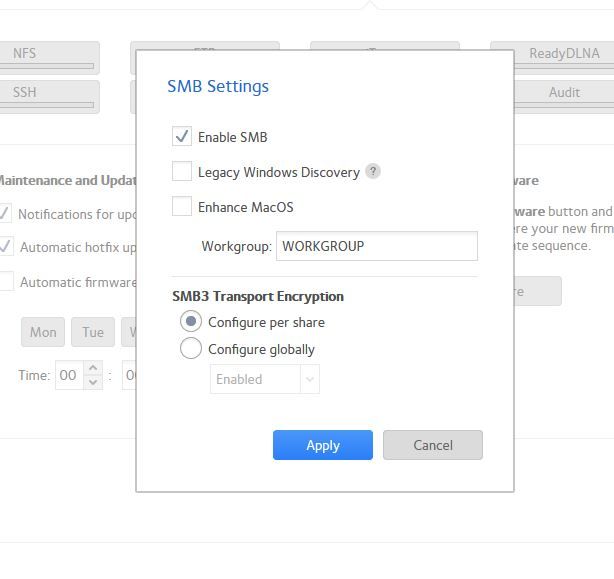Increase the Time hour with up arrow

93,370
